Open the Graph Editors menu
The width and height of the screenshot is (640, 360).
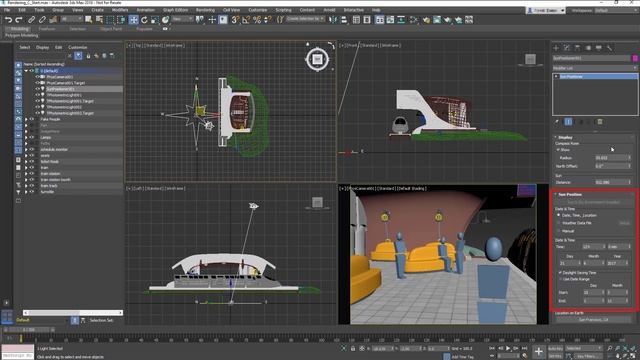pos(176,10)
